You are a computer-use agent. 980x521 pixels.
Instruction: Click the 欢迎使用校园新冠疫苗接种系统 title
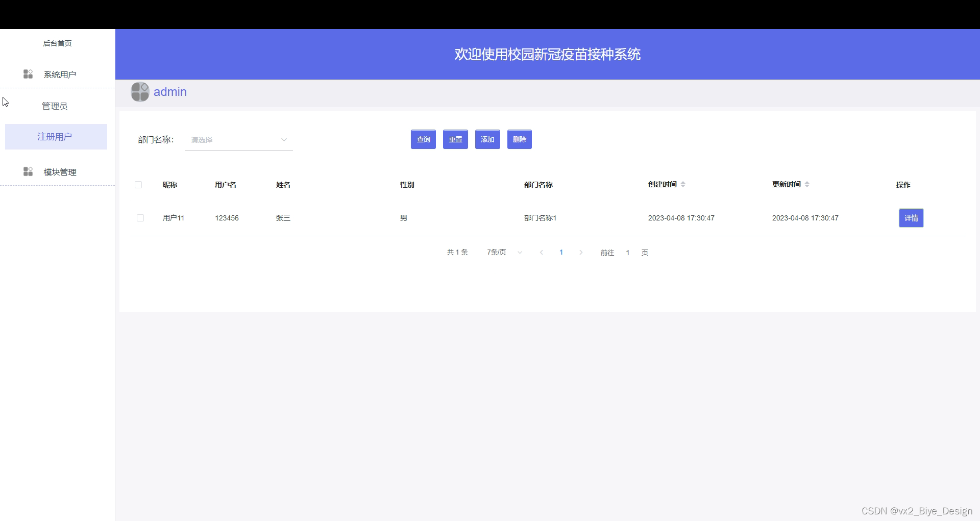548,54
